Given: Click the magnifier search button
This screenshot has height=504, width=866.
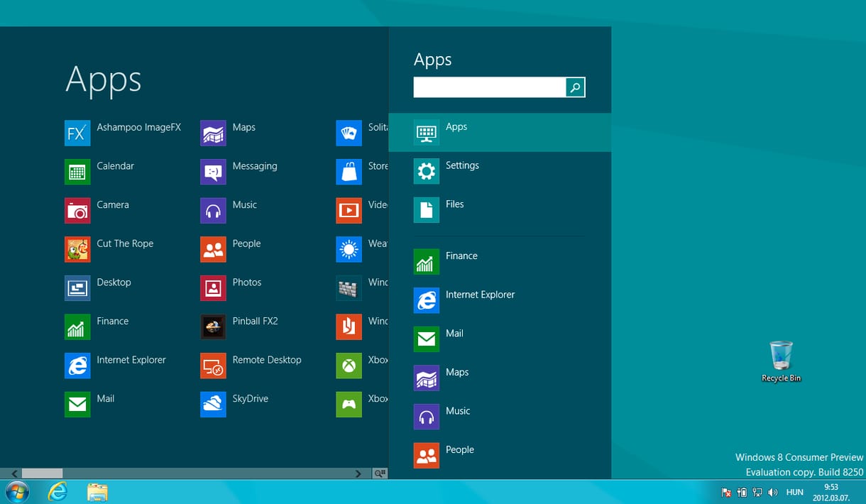Looking at the screenshot, I should 576,87.
